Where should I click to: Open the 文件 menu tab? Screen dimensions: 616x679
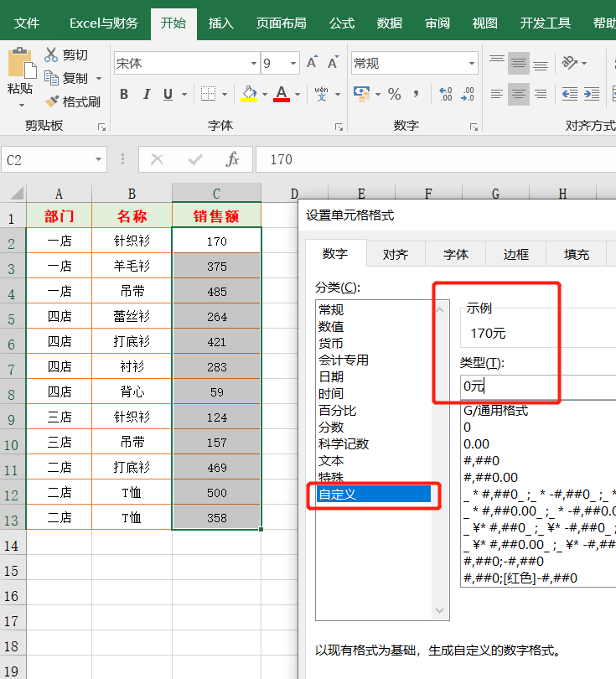click(27, 23)
